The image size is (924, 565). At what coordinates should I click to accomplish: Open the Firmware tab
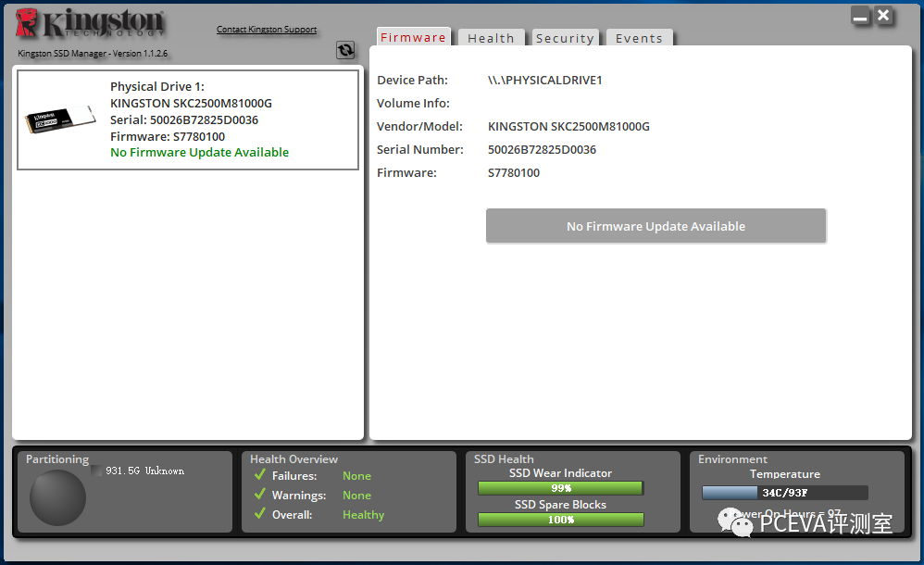(413, 37)
